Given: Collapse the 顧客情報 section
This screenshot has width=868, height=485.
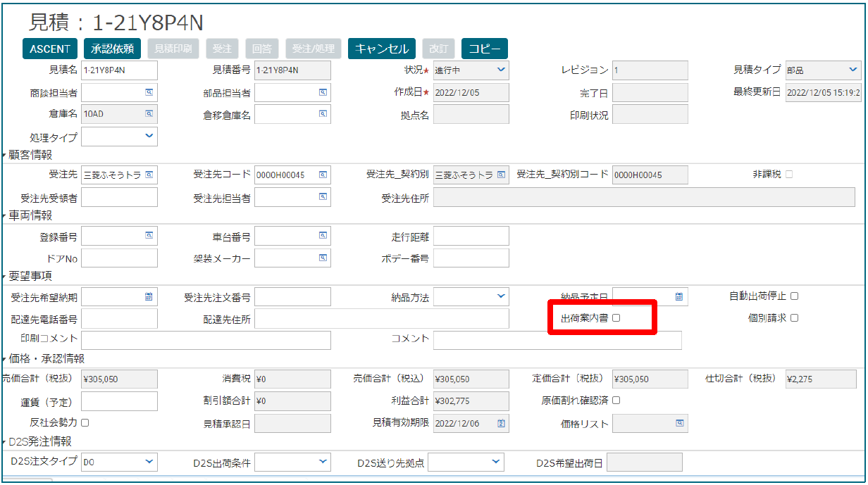Looking at the screenshot, I should tap(5, 155).
